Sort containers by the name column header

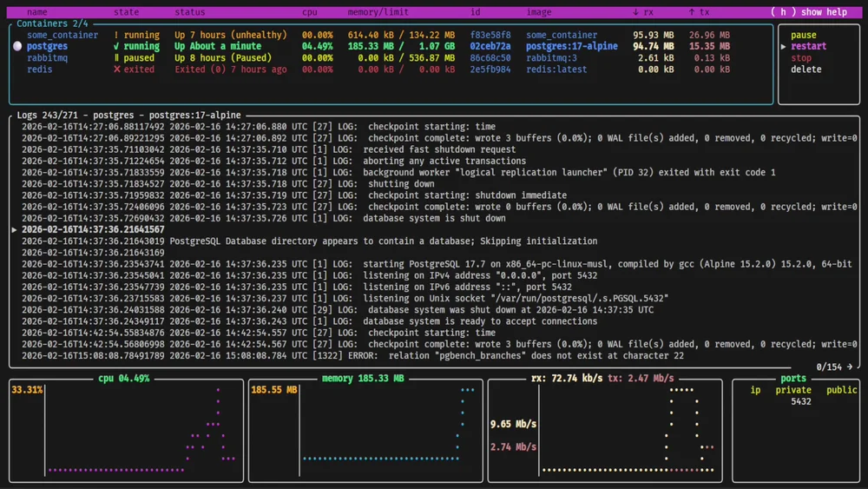pos(37,12)
